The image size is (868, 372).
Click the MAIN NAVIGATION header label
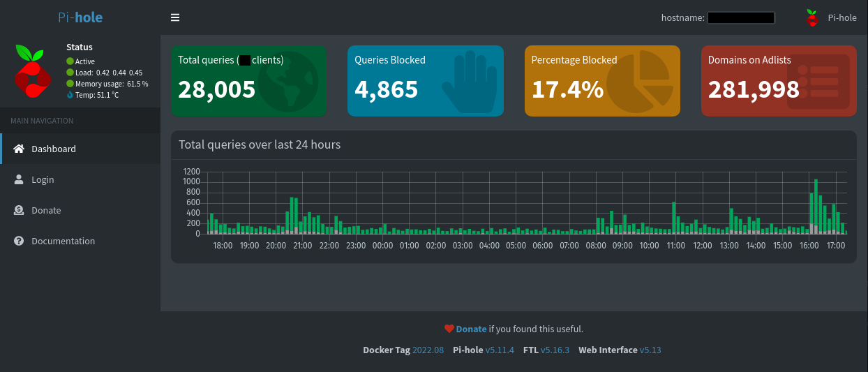[x=42, y=121]
